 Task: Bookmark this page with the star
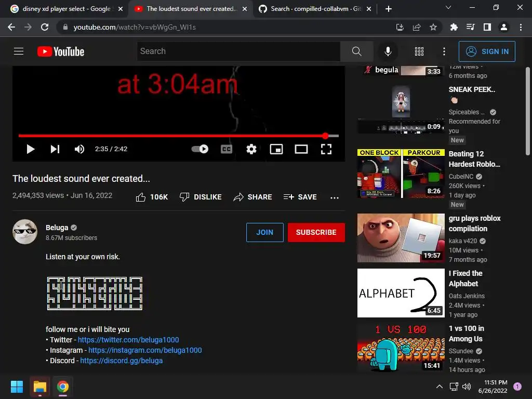pyautogui.click(x=433, y=27)
